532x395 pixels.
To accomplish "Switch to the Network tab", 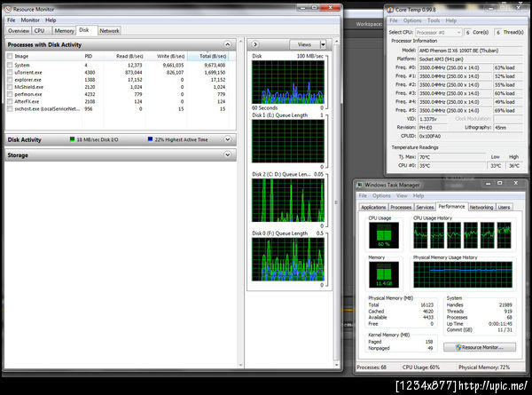I will coord(109,30).
